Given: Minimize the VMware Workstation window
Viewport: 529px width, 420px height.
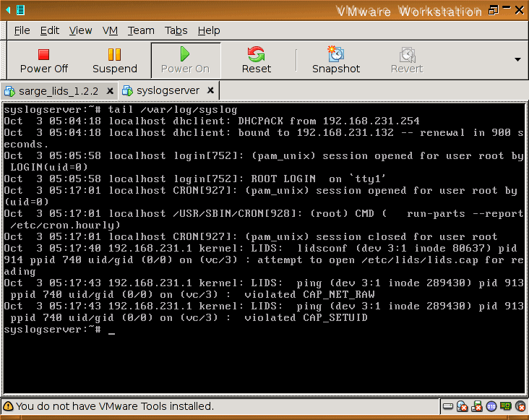Looking at the screenshot, I should pyautogui.click(x=507, y=7).
